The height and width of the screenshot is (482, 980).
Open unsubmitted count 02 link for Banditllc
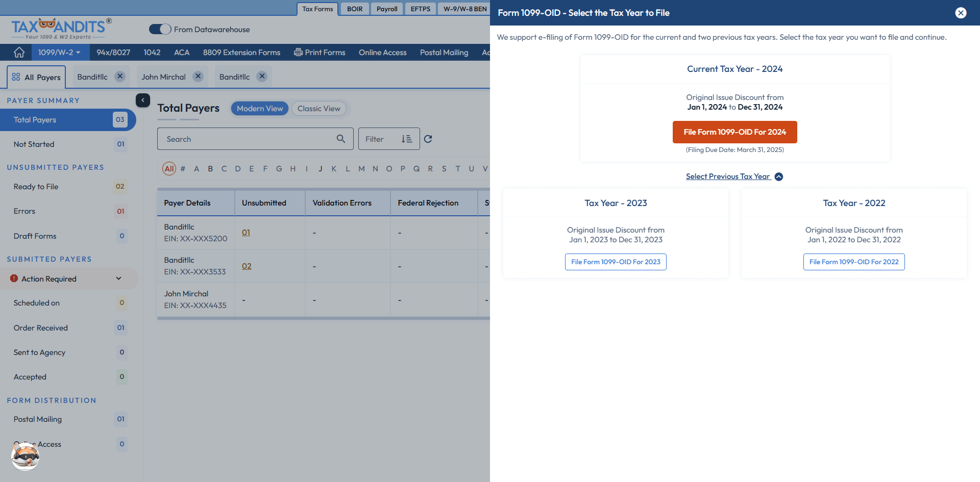(x=247, y=266)
